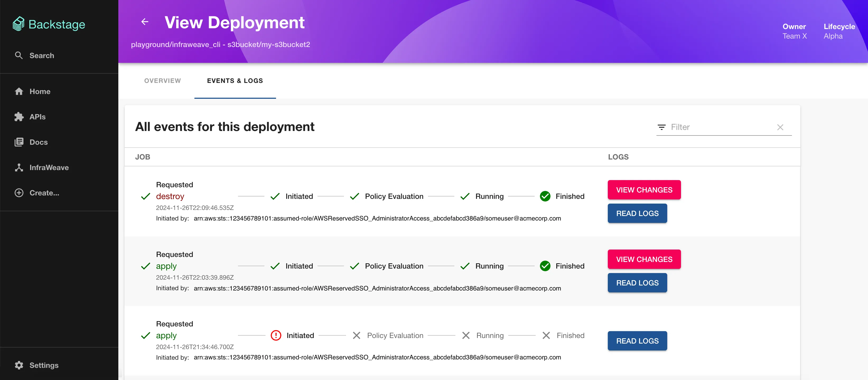
Task: Switch to the Overview tab
Action: (x=162, y=81)
